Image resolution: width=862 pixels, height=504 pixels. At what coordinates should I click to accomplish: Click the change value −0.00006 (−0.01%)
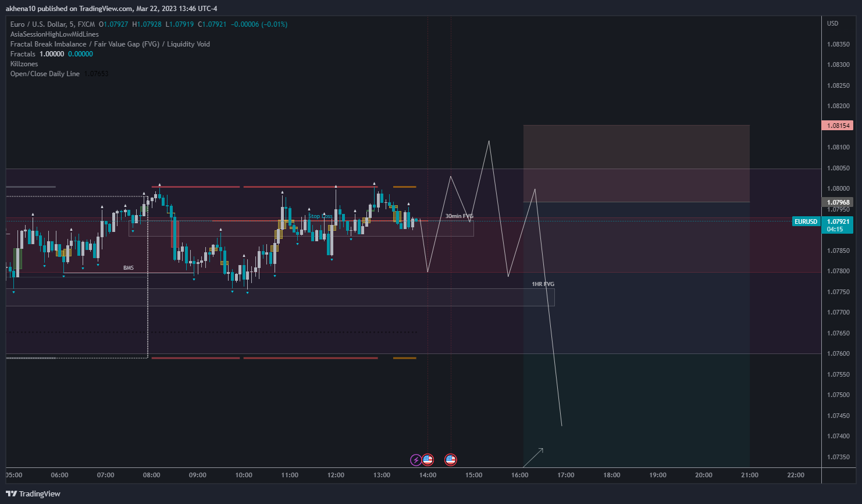[x=259, y=24]
